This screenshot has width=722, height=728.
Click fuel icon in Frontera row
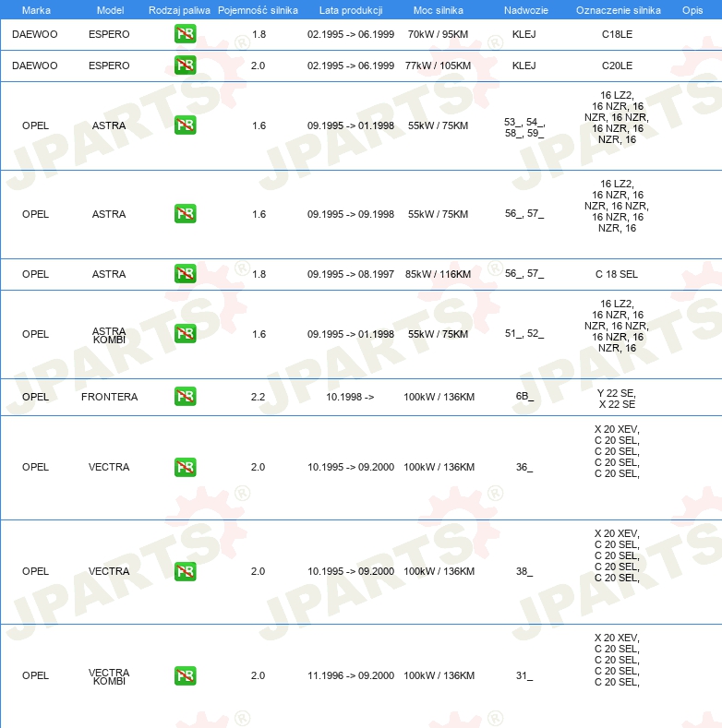click(x=185, y=397)
